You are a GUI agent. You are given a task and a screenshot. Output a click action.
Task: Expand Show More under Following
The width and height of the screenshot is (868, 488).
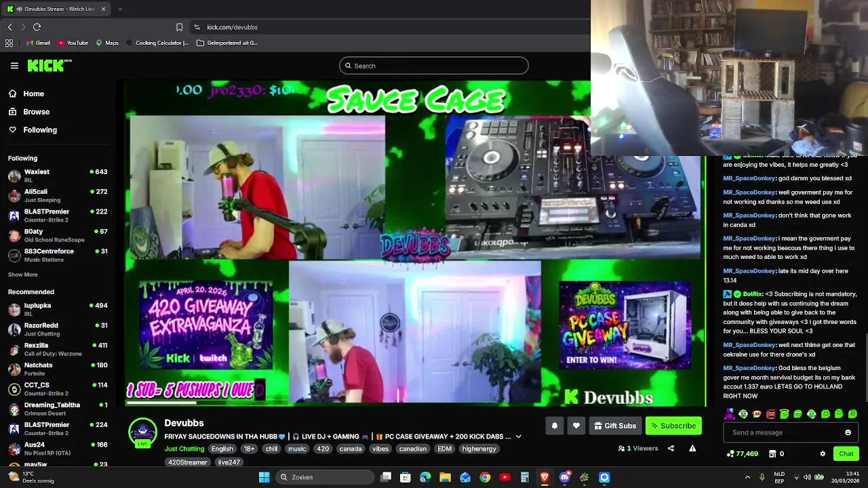coord(22,274)
